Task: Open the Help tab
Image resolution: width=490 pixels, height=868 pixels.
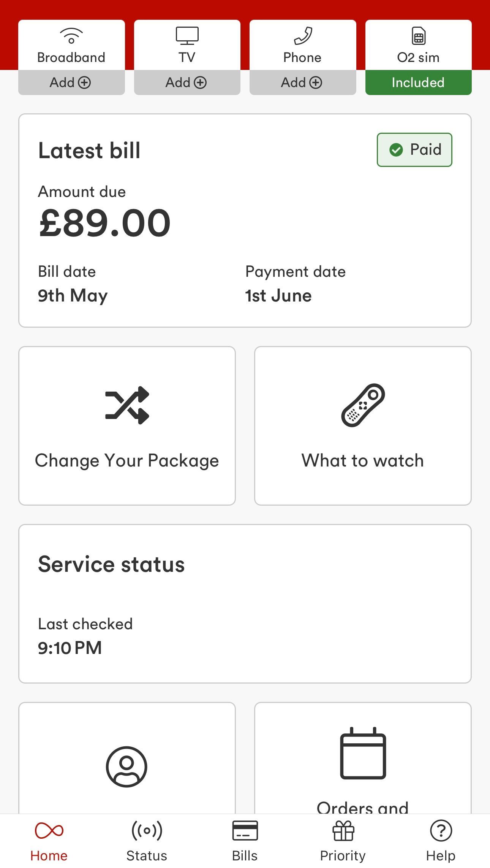Action: click(x=441, y=841)
